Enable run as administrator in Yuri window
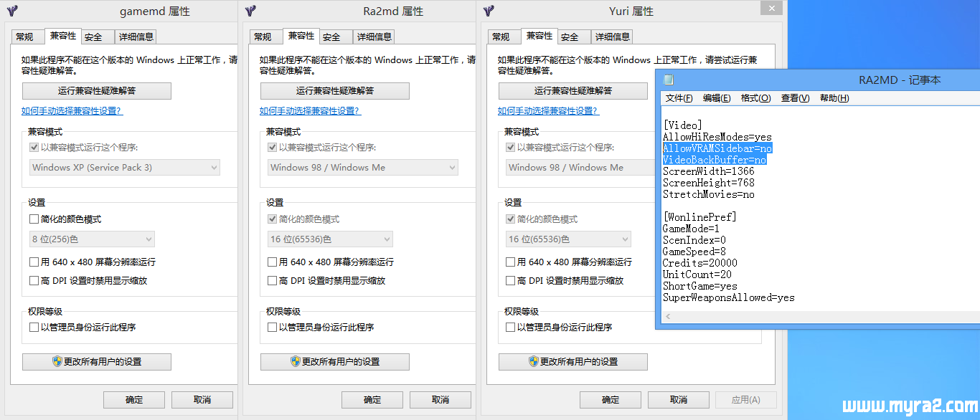Screen dimensions: 980x420 [x=510, y=328]
